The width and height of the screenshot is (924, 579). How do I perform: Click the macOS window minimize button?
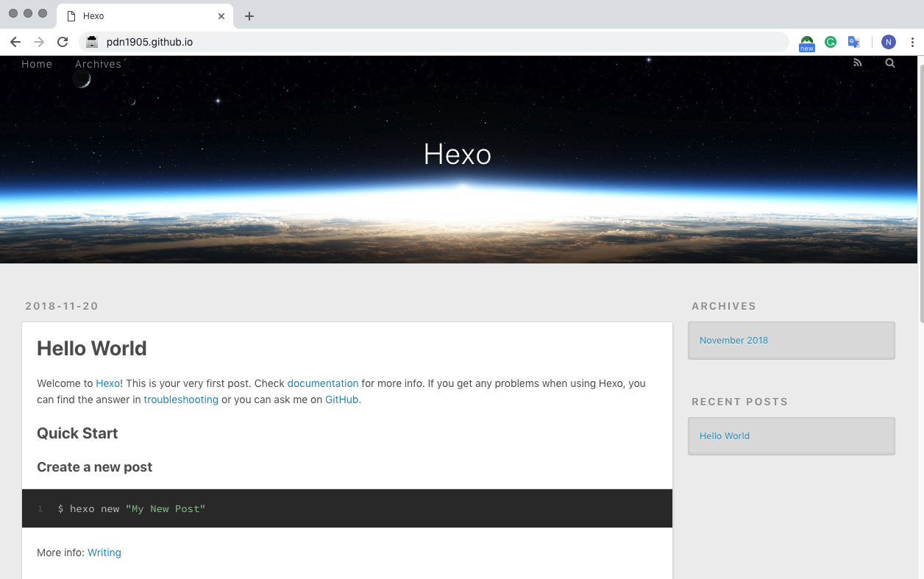28,13
